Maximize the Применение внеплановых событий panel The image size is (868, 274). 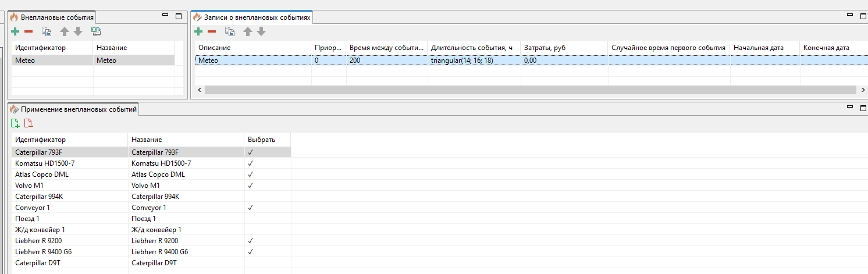click(x=863, y=108)
